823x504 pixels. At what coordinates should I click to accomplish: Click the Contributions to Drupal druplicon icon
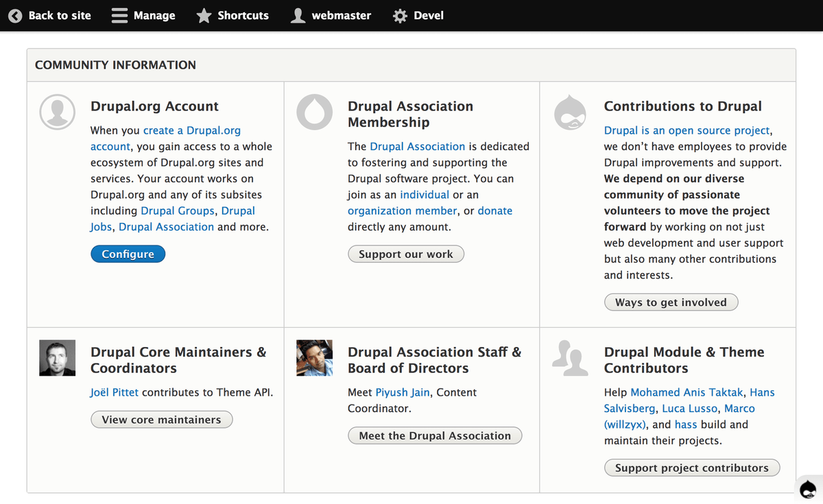(x=571, y=112)
